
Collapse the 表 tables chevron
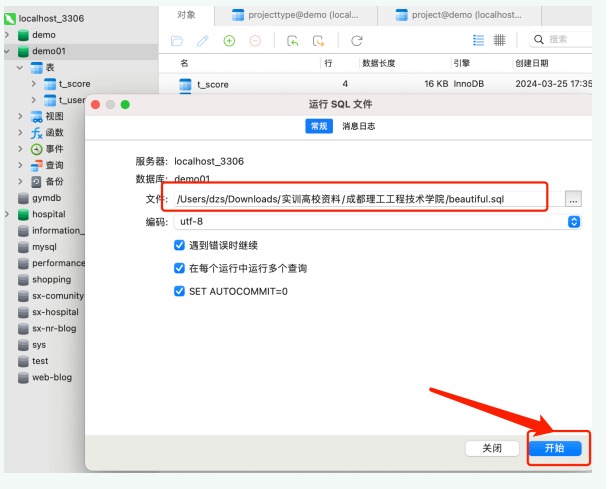(20, 68)
